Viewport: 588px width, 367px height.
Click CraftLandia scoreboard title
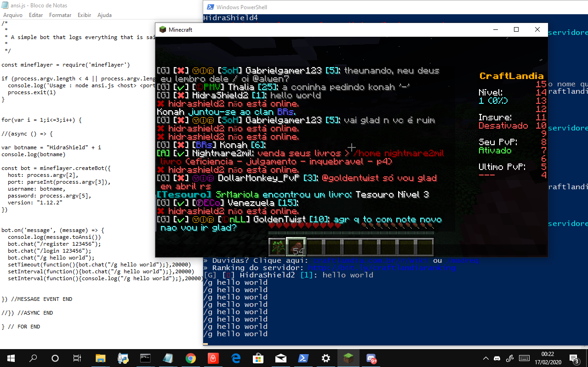pos(511,76)
